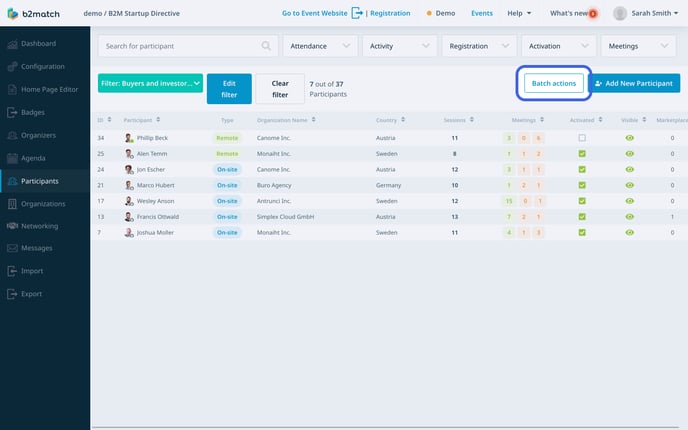Click Francis Ottwald's avatar picture
The width and height of the screenshot is (688, 430).
tap(129, 217)
